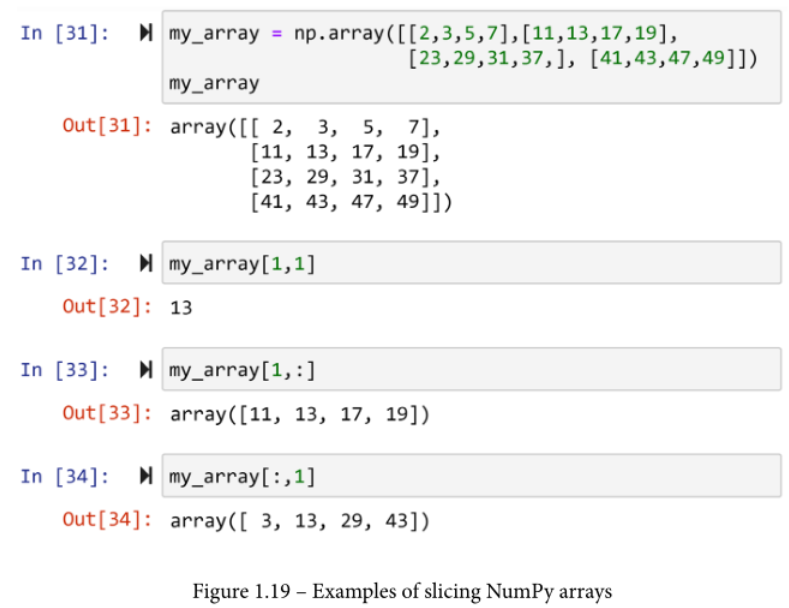Run cell In [34] with its run icon
The image size is (789, 608).
(x=146, y=476)
